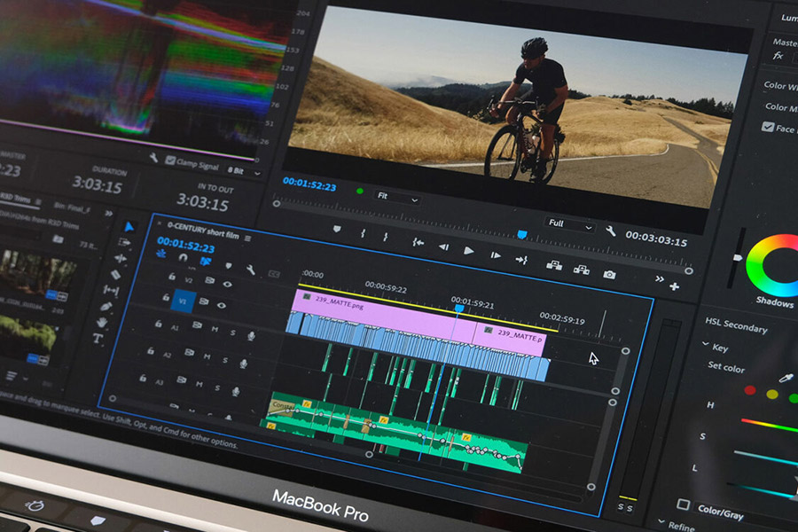Toggle V1 track visibility eye
Viewport: 798px width, 532px height.
coord(222,305)
